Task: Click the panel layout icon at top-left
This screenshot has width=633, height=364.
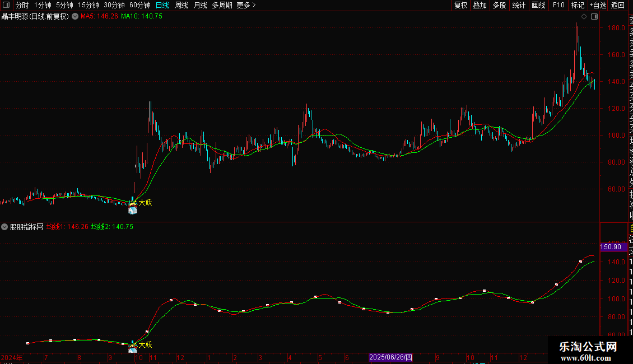Action: (x=6, y=5)
